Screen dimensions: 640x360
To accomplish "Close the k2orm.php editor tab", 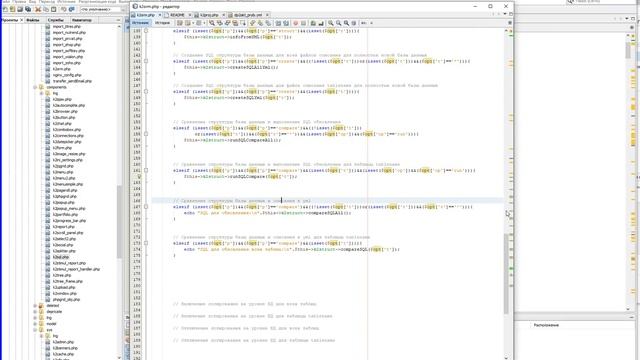I will click(160, 15).
